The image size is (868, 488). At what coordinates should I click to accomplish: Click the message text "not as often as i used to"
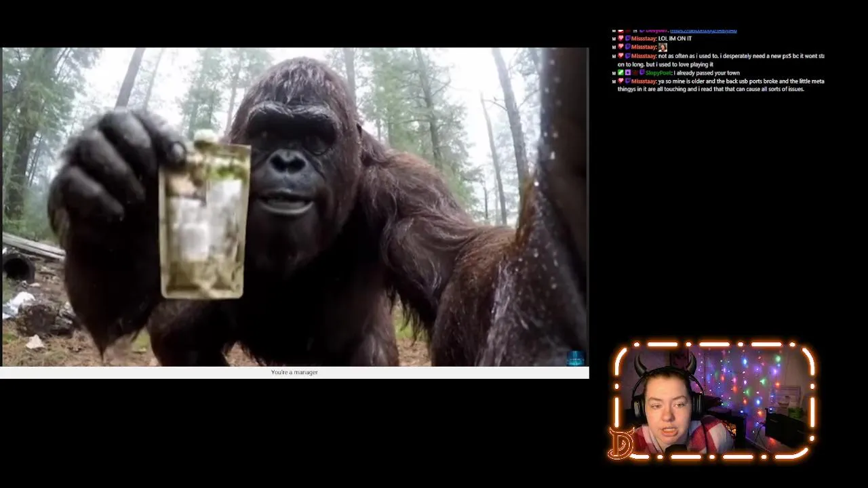(688, 56)
